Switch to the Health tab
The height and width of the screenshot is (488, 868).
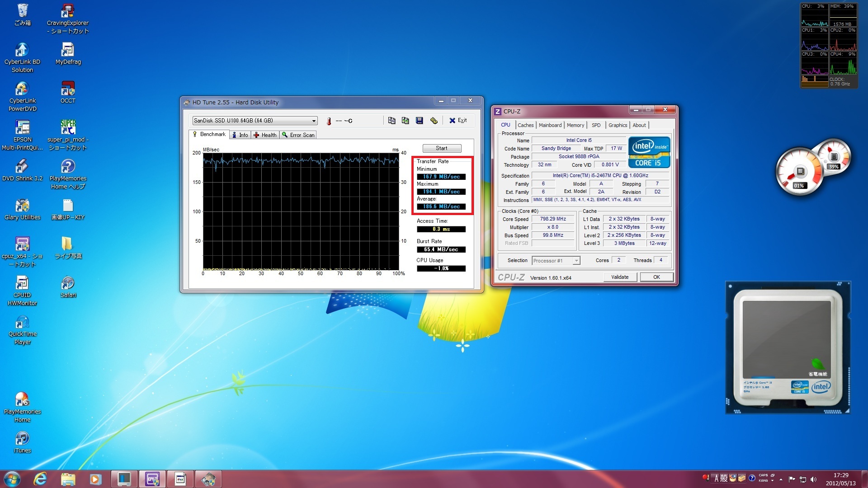click(265, 135)
